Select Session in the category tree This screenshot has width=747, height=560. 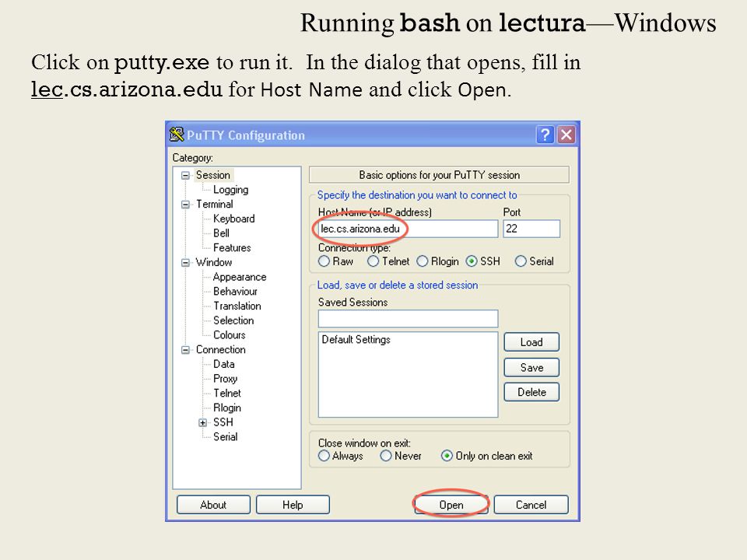(x=213, y=175)
